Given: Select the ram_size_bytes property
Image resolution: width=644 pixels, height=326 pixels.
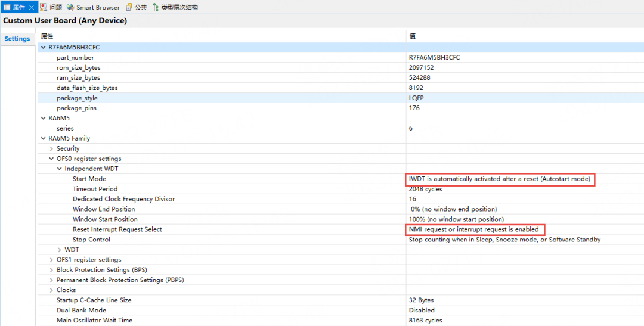Looking at the screenshot, I should (79, 77).
